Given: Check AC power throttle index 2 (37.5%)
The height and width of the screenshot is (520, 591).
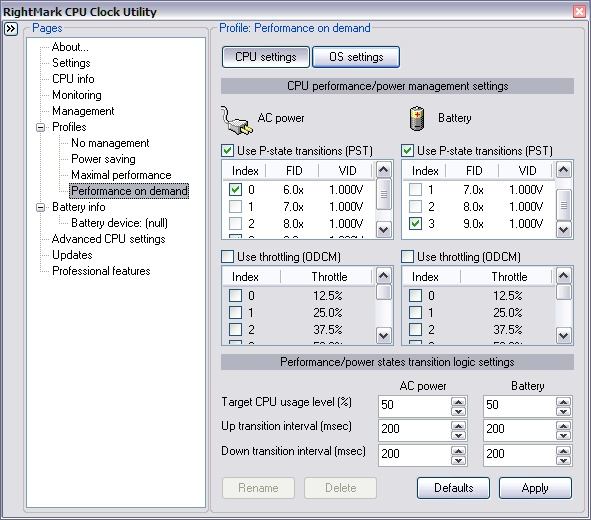Looking at the screenshot, I should [x=236, y=329].
